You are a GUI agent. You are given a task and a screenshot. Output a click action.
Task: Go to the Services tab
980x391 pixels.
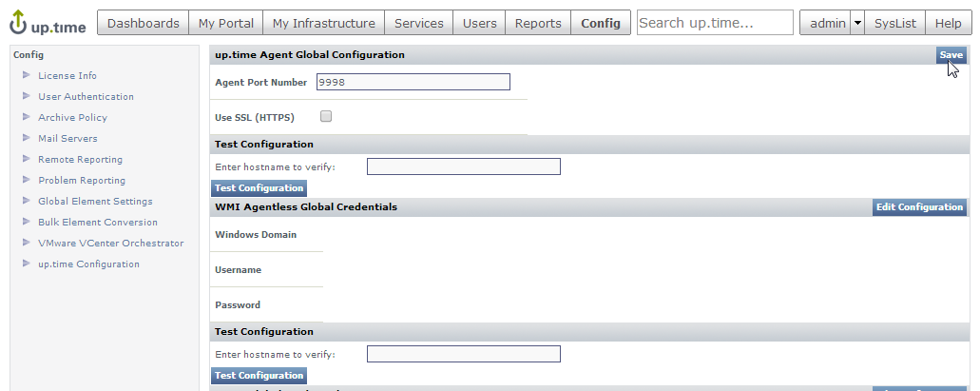[x=418, y=23]
